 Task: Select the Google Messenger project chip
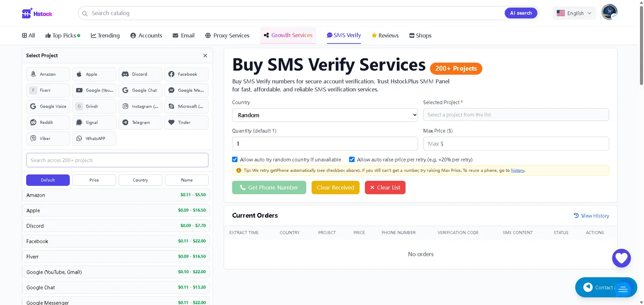(x=186, y=90)
